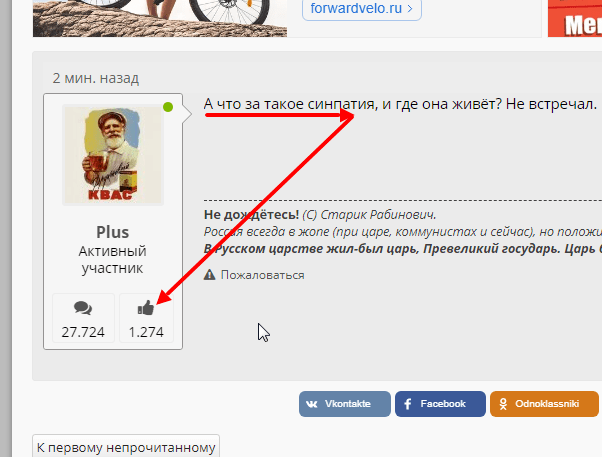Screen dimensions: 602x457
Task: Click the VK logo icon
Action: [x=312, y=404]
